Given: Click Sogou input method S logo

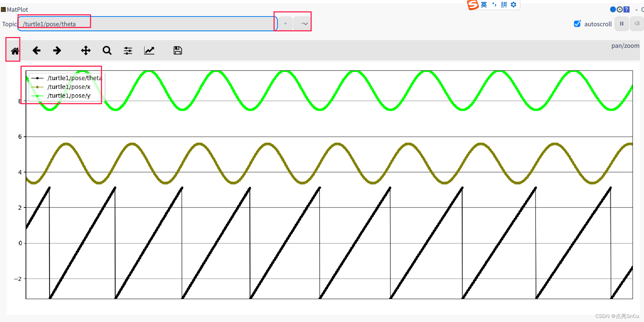Looking at the screenshot, I should tap(473, 5).
